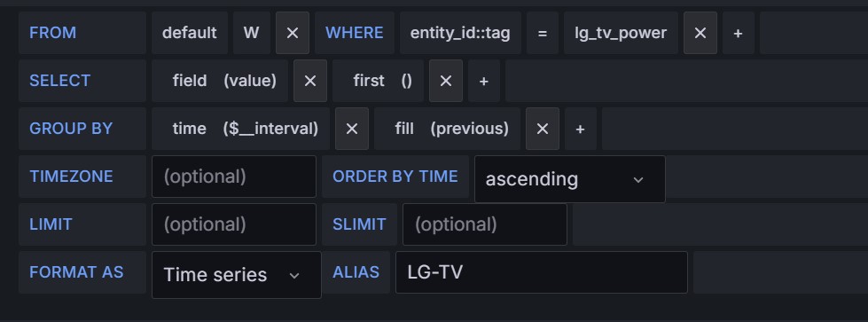Add a new SELECT function with plus

484,81
